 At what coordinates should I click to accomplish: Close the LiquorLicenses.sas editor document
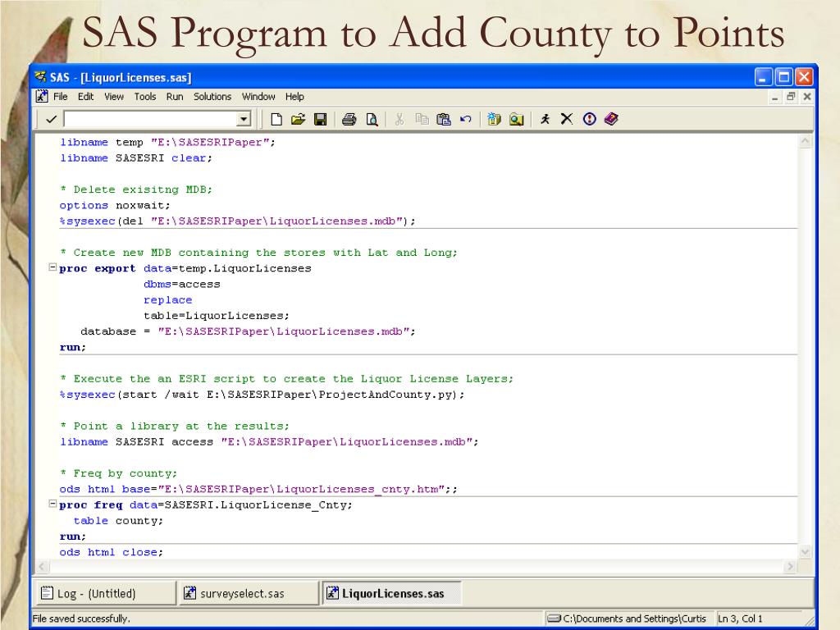click(x=807, y=97)
